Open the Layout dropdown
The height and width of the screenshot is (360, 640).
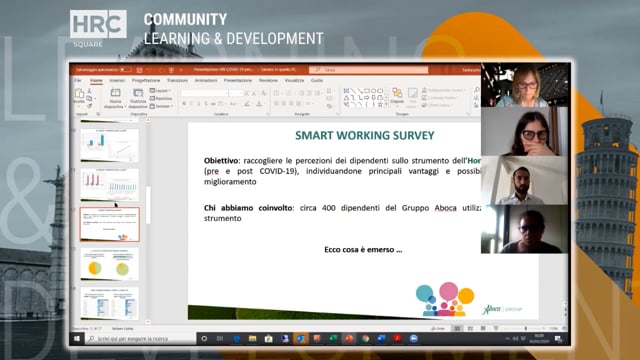161,91
